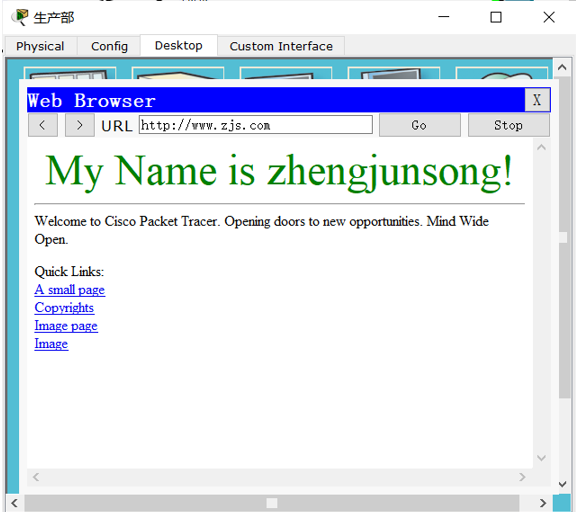Go forward with browser forward arrow
Viewport: 576px width, 512px height.
80,126
